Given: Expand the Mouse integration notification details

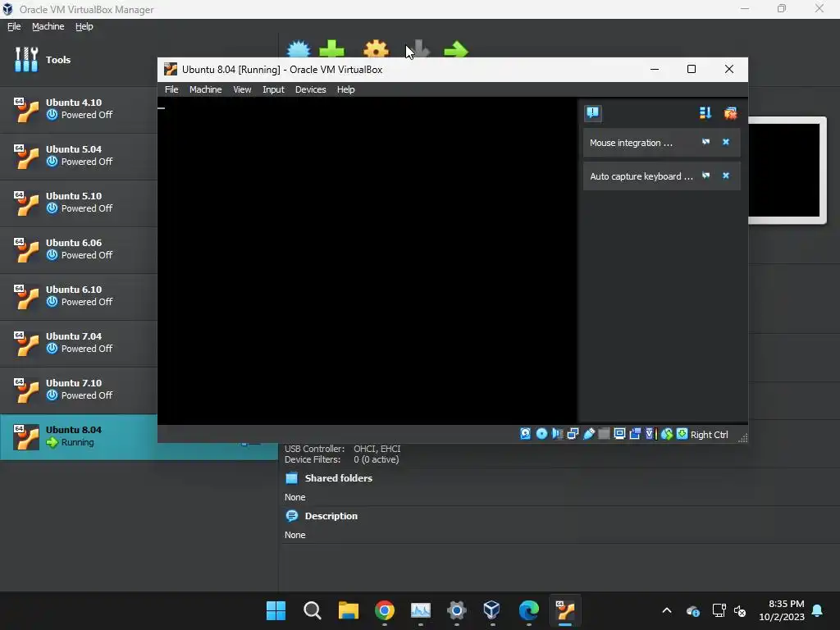Looking at the screenshot, I should pyautogui.click(x=706, y=142).
